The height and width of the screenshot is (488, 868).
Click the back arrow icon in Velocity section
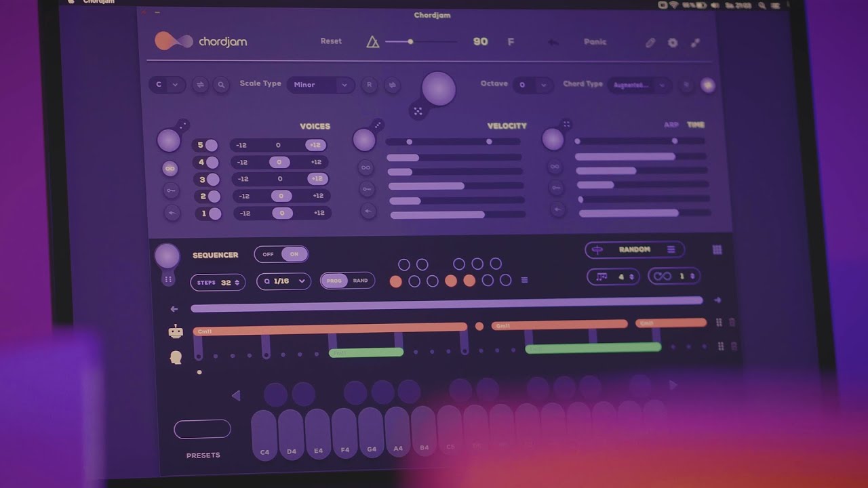click(x=368, y=211)
